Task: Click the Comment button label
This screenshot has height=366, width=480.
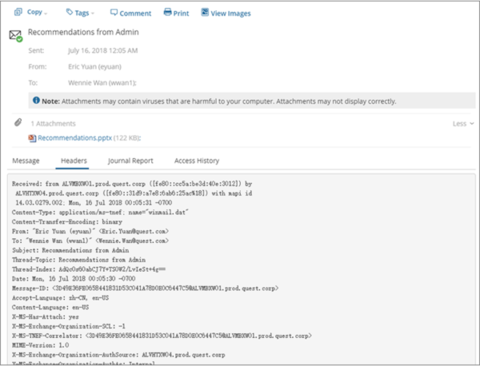Action: (x=135, y=13)
